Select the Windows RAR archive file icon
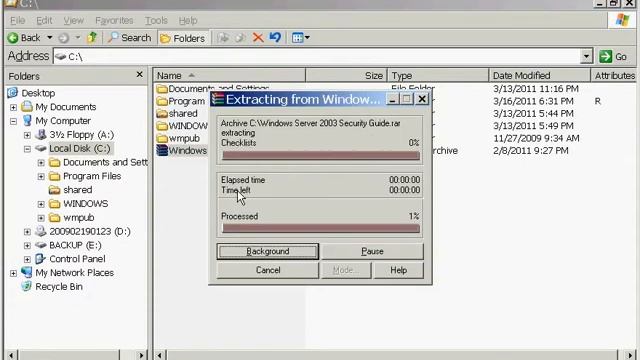640x360 pixels. coord(162,151)
